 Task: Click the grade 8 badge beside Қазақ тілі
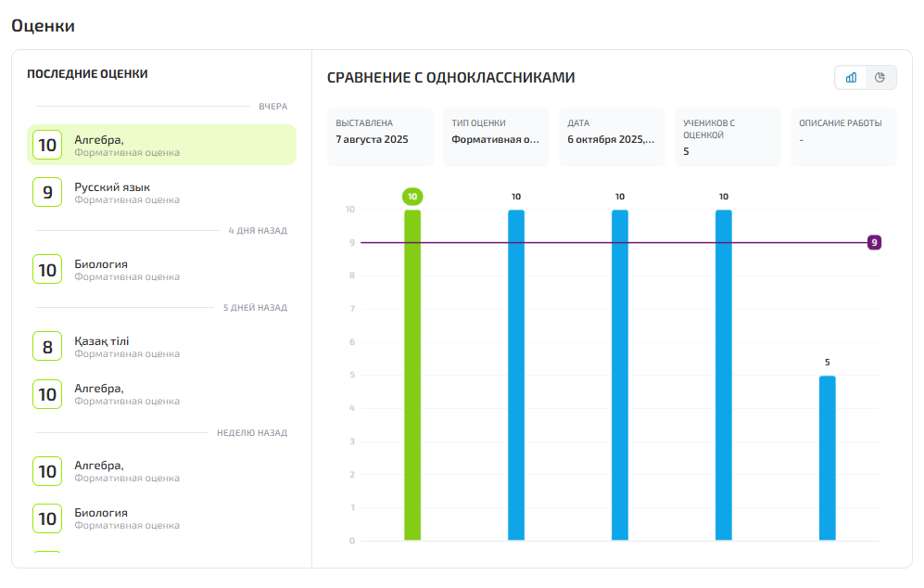tap(47, 347)
